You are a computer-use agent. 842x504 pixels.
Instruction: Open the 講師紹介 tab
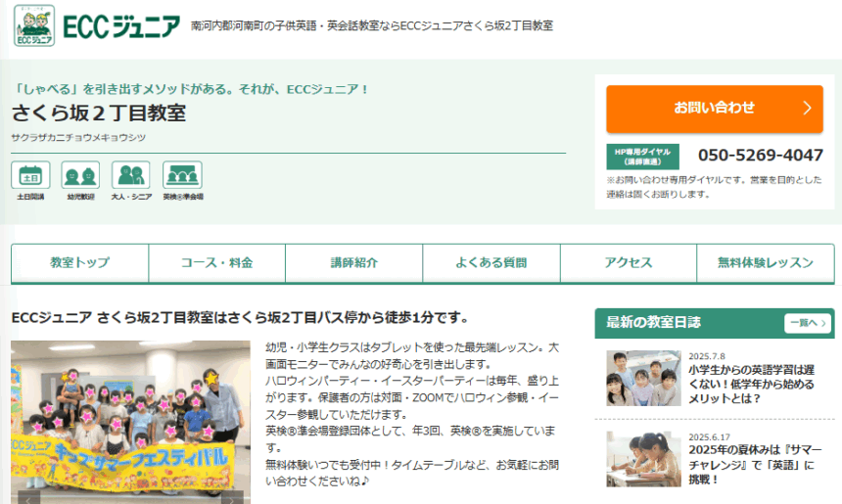(x=354, y=263)
